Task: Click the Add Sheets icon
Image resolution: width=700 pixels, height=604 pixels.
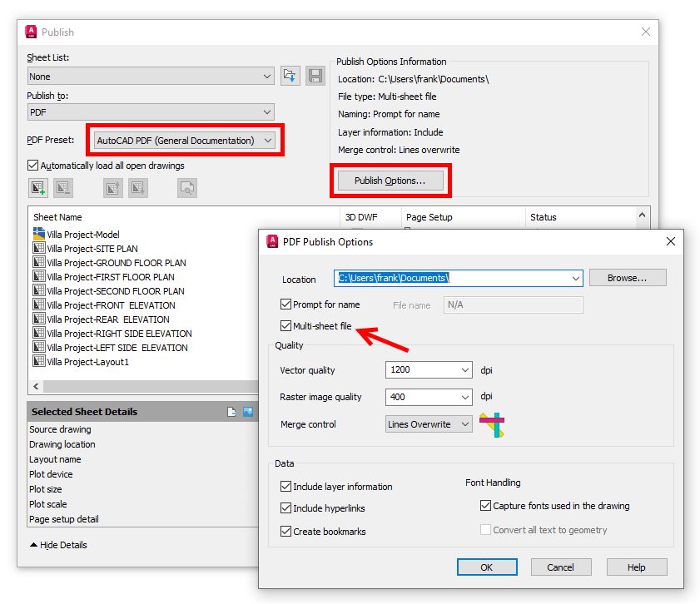Action: (x=38, y=188)
